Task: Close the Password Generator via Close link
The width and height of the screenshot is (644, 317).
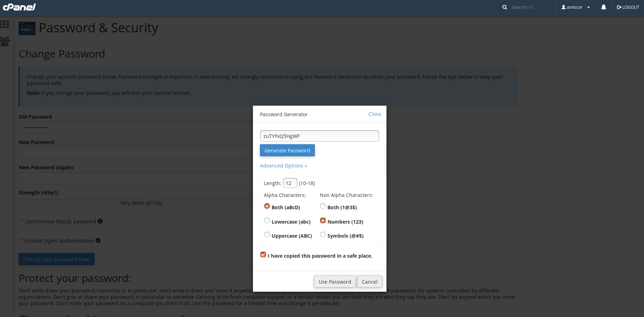Action: (x=375, y=114)
